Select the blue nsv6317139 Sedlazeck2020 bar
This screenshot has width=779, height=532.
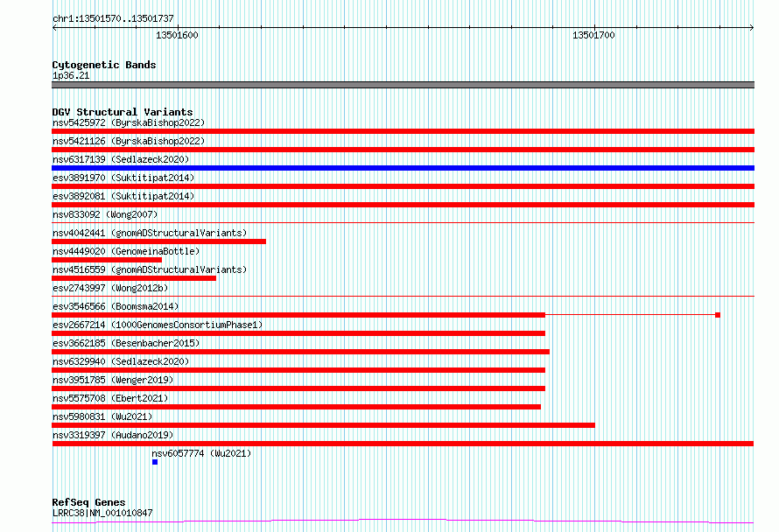point(403,168)
